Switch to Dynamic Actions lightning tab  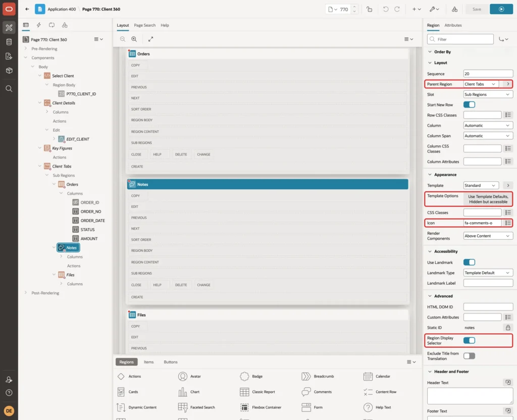[x=38, y=25]
